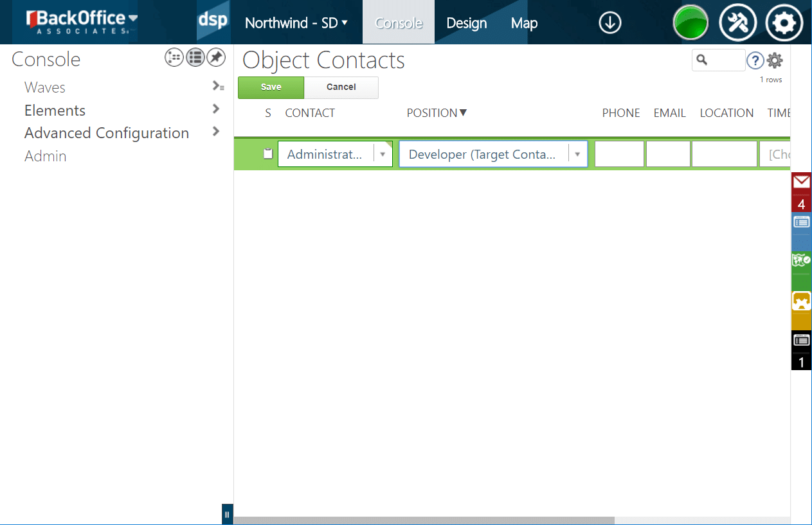Switch to the Design tab
The image size is (812, 525).
[x=467, y=23]
